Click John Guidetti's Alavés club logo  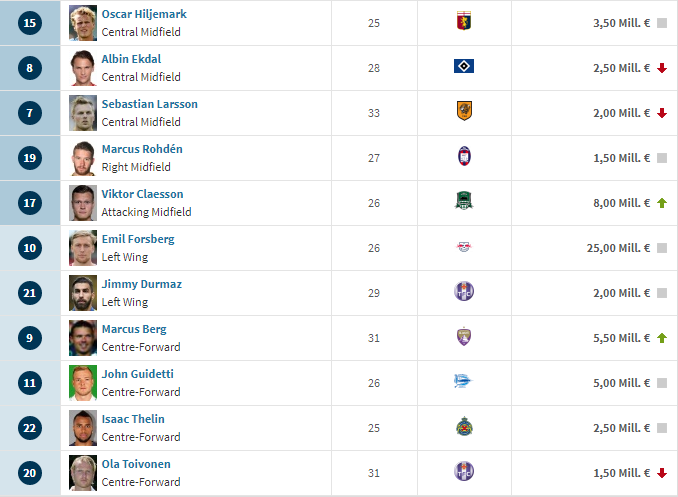coord(463,381)
